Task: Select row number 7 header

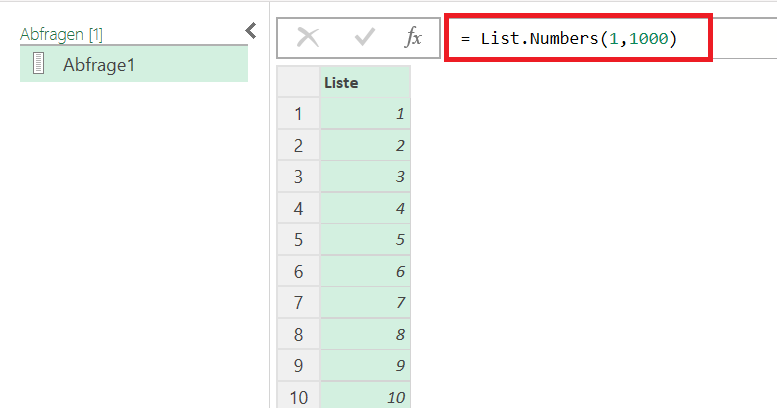Action: point(298,302)
